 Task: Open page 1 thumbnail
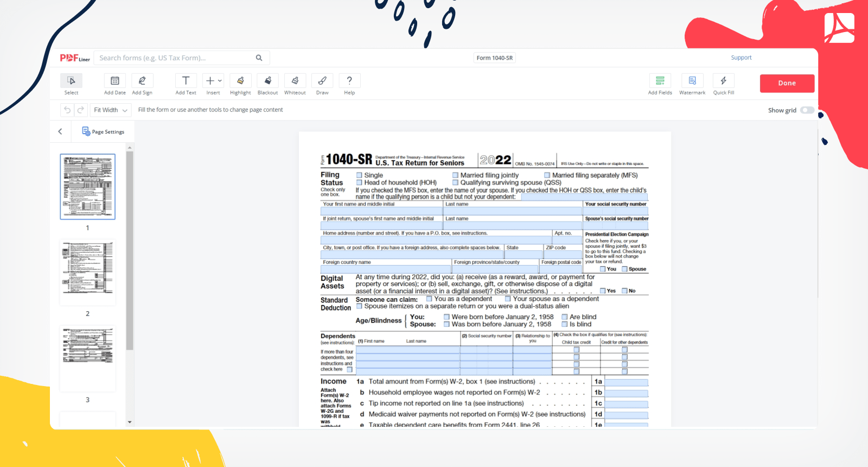coord(87,186)
